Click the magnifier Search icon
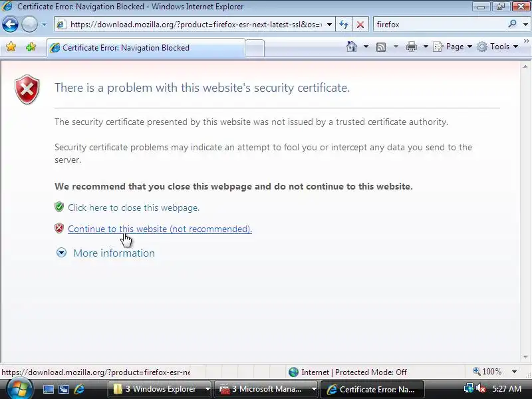The width and height of the screenshot is (532, 399). coord(512,24)
